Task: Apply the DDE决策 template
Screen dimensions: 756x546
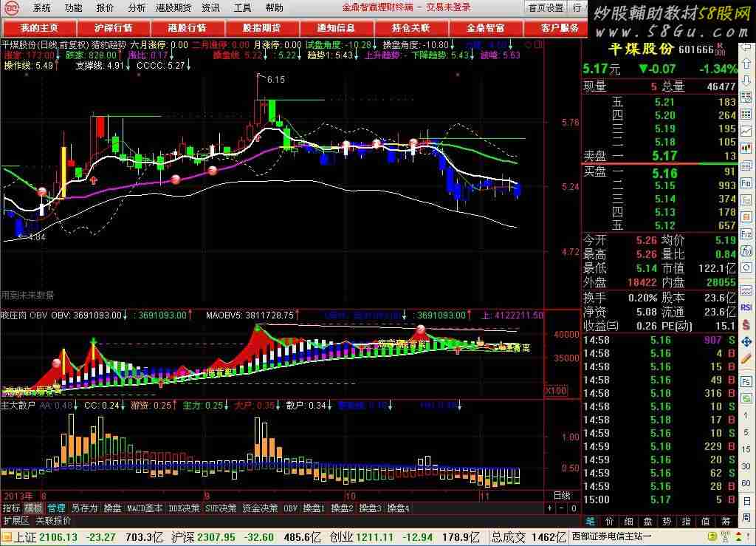Action: [x=184, y=508]
